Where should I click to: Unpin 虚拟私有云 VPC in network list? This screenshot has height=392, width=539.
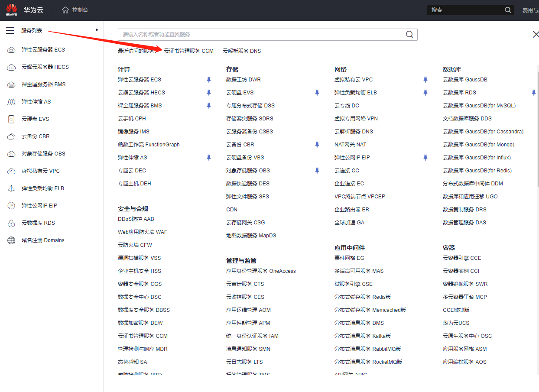coord(425,80)
